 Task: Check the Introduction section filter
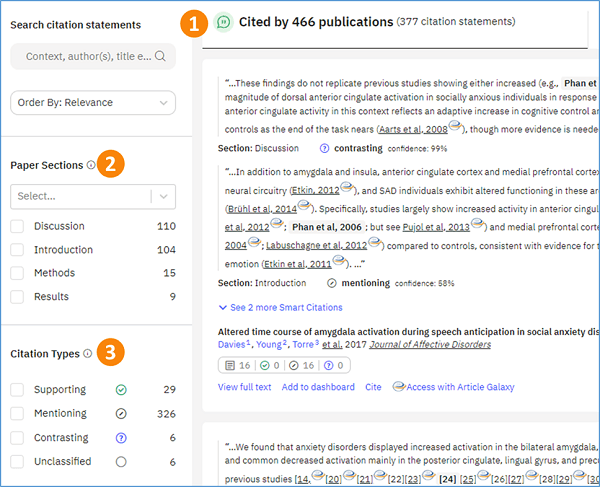coord(17,250)
